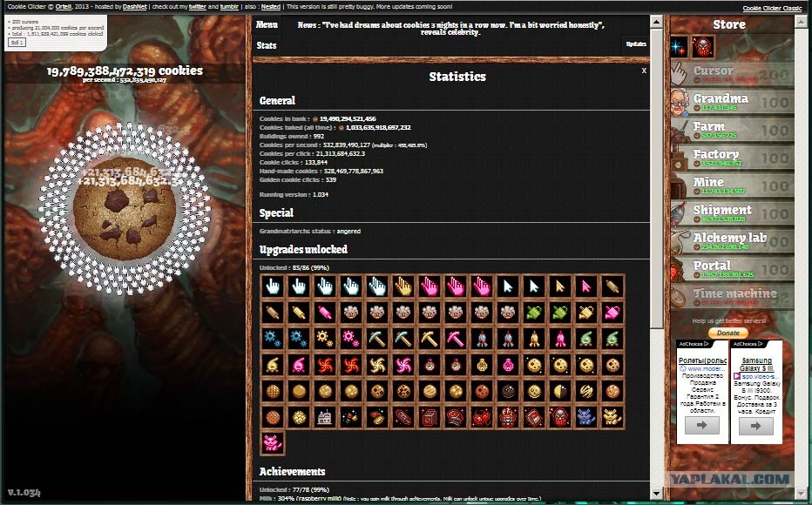
Task: Select the pink portal swirl upgrade icon
Action: tap(403, 365)
